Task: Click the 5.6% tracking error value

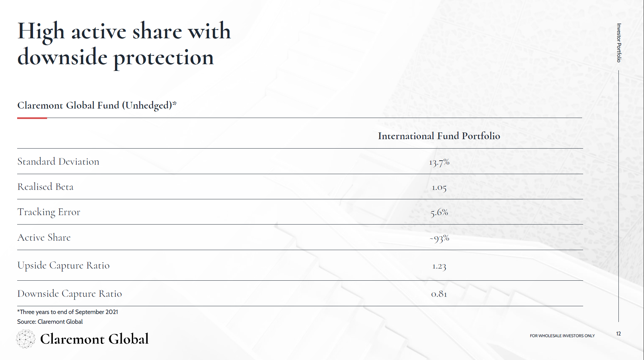Action: (439, 212)
